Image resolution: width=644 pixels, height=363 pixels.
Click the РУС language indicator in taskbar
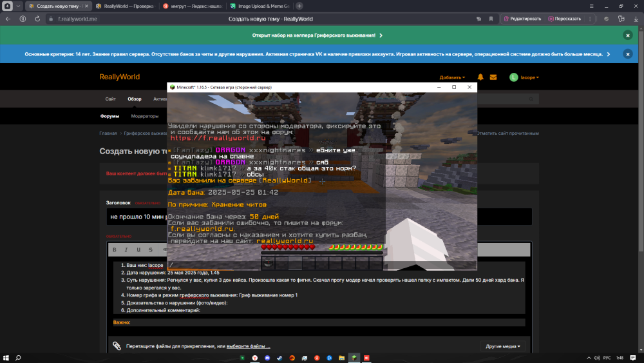coord(607,358)
